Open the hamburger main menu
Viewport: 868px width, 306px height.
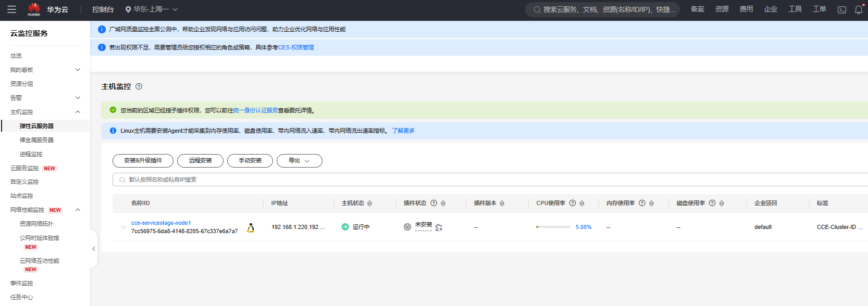coord(11,9)
